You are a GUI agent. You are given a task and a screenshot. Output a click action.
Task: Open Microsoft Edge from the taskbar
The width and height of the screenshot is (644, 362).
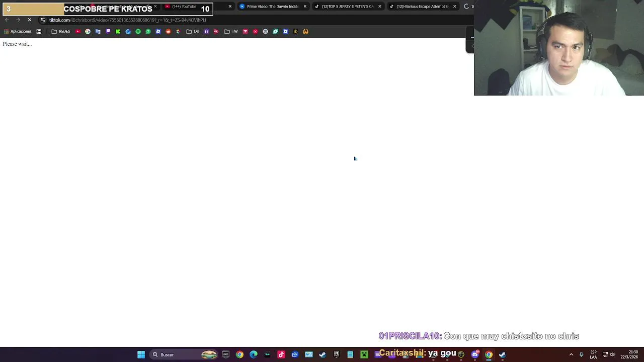(x=254, y=354)
